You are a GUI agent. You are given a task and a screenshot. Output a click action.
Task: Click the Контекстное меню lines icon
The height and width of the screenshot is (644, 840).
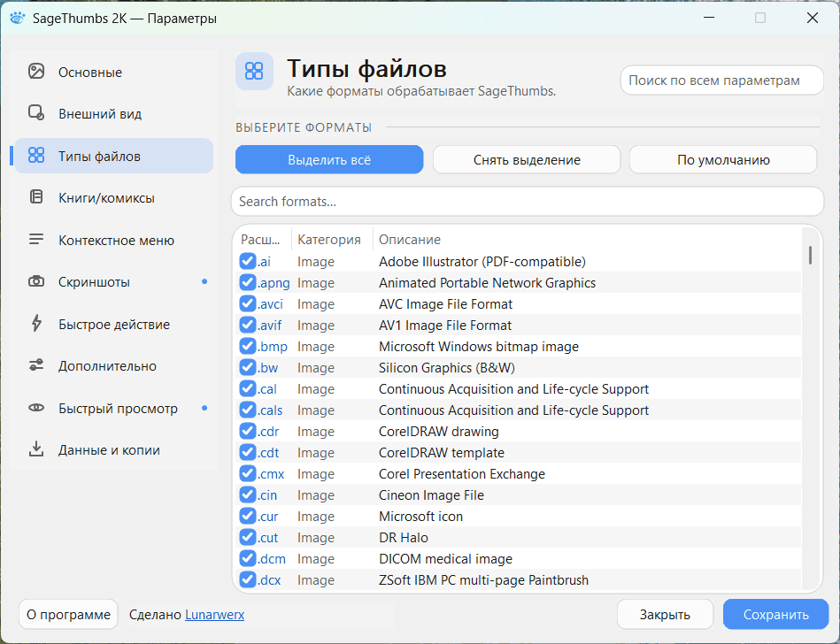click(36, 240)
